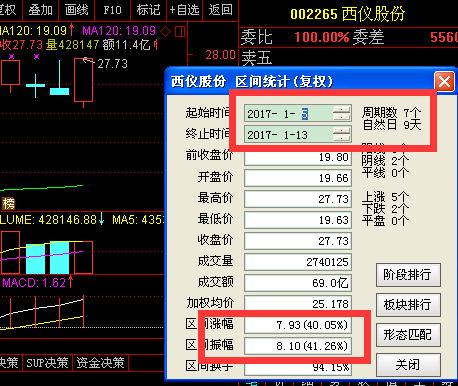Click the 起始时间 spinner arrows
The image size is (458, 386).
tap(342, 114)
